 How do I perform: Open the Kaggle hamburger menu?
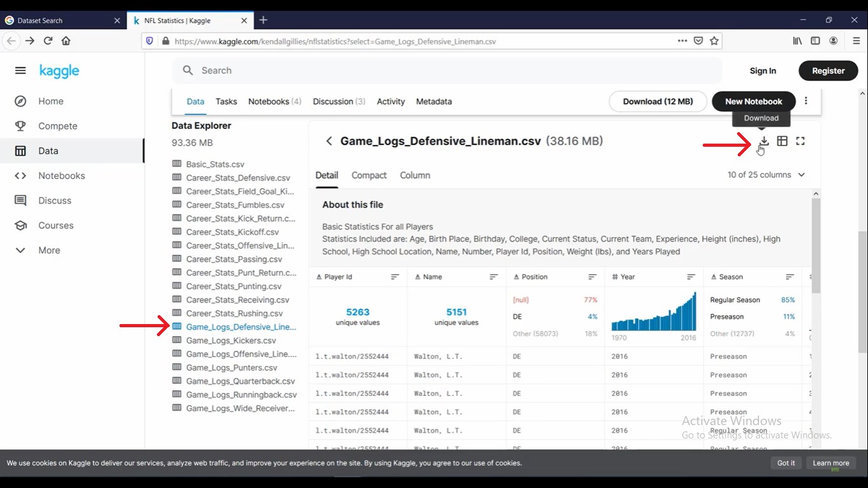(20, 71)
